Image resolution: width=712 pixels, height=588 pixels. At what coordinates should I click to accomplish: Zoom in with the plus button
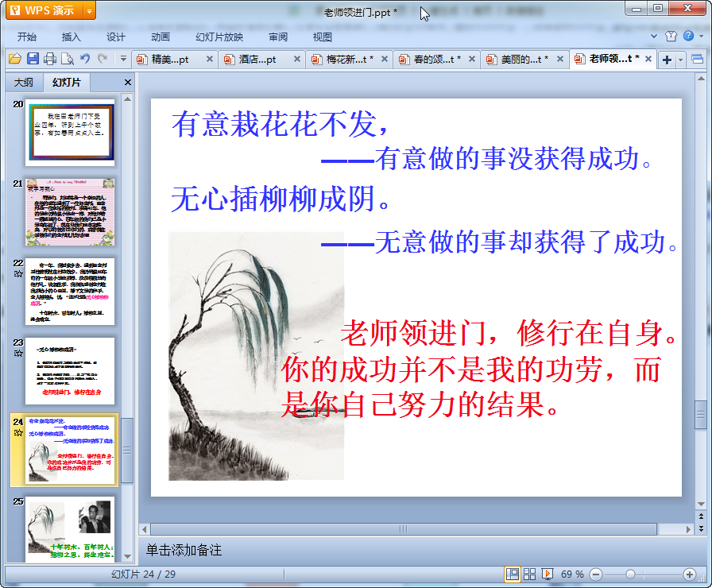coord(689,574)
